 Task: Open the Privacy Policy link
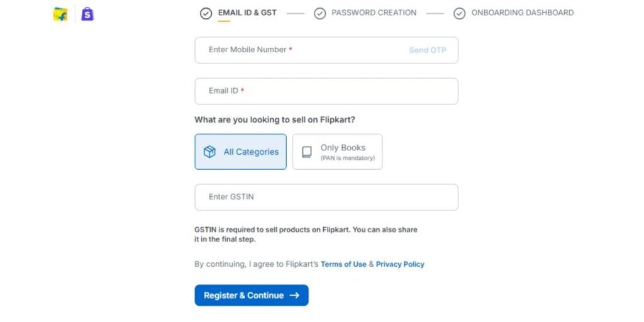[x=400, y=264]
